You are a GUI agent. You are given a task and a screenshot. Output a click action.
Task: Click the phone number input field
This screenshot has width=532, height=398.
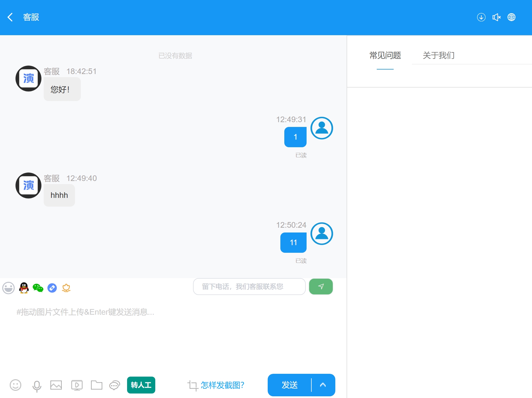tap(249, 287)
